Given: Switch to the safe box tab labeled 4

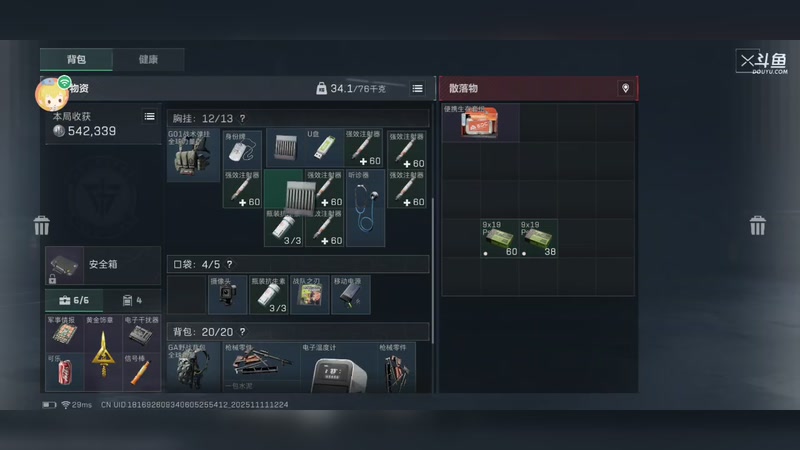Looking at the screenshot, I should tap(132, 301).
